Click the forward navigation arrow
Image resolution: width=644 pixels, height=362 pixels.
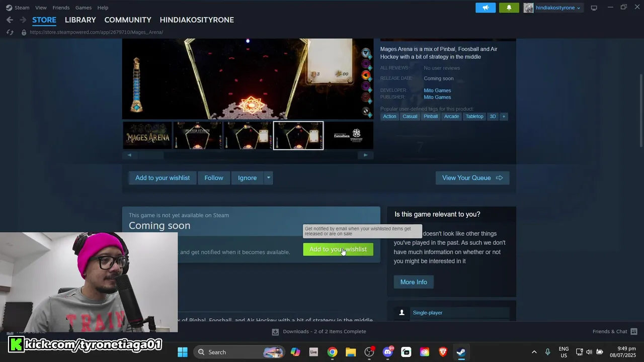tap(23, 20)
